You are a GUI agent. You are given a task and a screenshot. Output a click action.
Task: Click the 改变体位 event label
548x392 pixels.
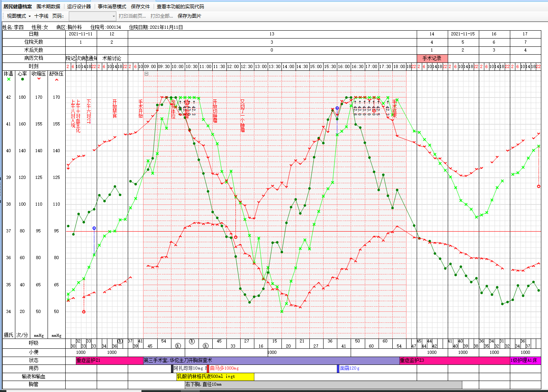(x=173, y=109)
